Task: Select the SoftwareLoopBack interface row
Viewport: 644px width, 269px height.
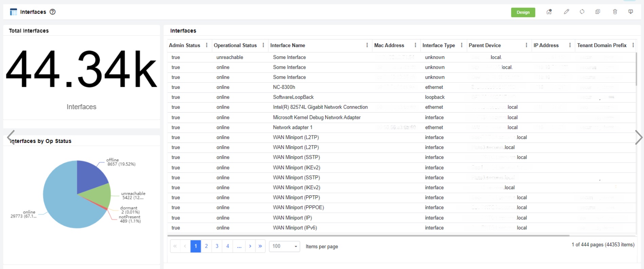Action: [x=293, y=97]
